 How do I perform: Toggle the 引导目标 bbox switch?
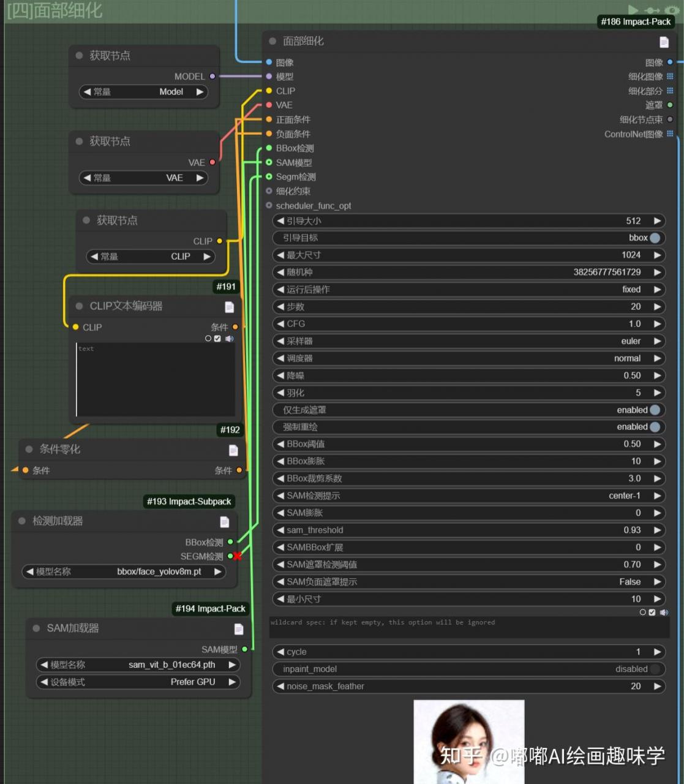coord(655,238)
